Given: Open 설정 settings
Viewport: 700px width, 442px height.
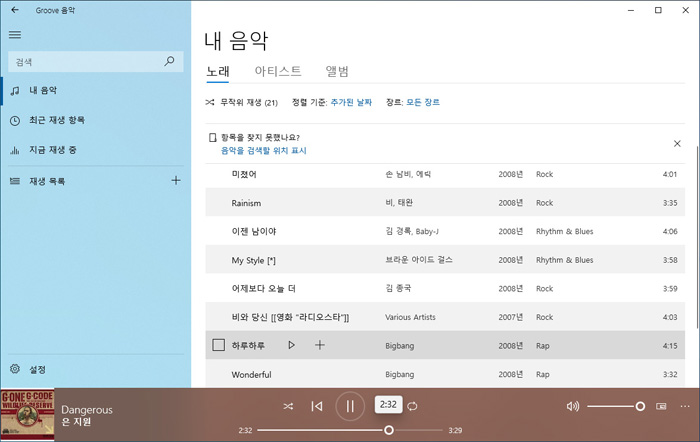Looking at the screenshot, I should [x=96, y=369].
